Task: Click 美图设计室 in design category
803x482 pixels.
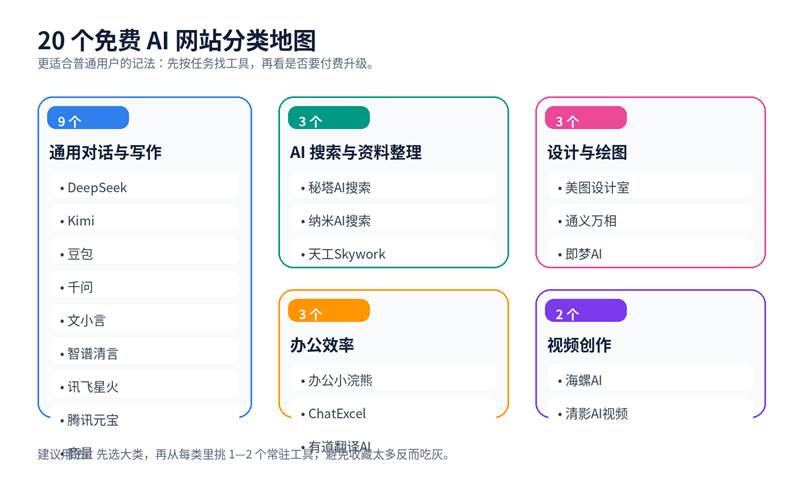Action: pyautogui.click(x=650, y=187)
